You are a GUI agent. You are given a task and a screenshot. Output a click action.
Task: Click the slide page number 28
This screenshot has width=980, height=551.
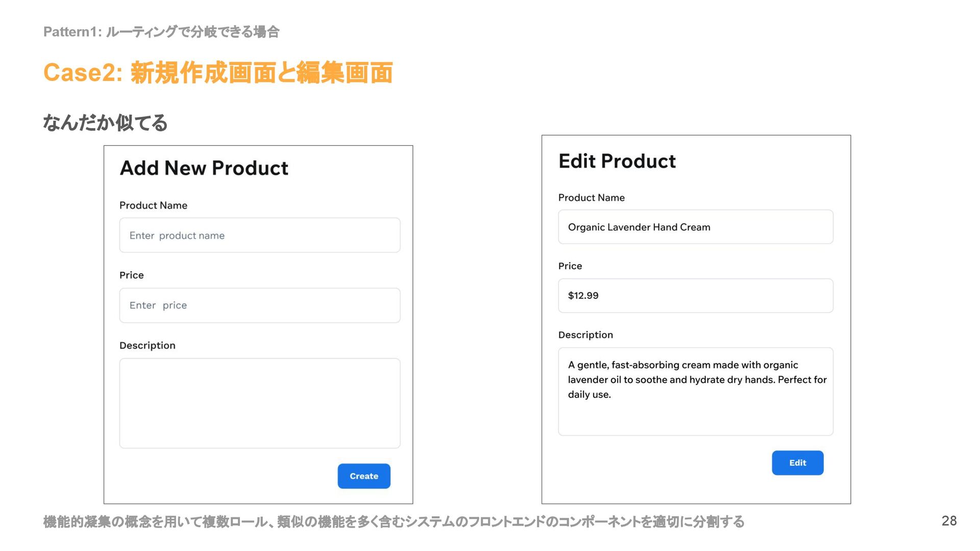[x=949, y=520]
